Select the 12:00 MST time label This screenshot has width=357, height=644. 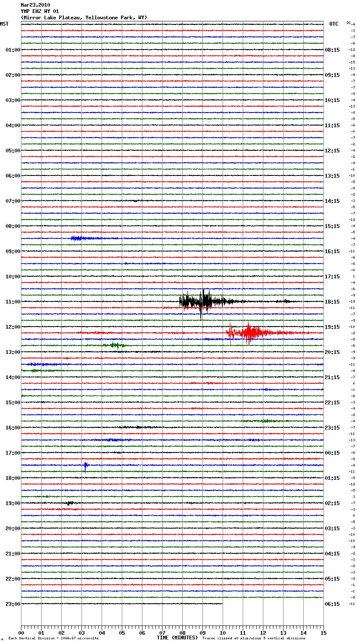(x=13, y=327)
